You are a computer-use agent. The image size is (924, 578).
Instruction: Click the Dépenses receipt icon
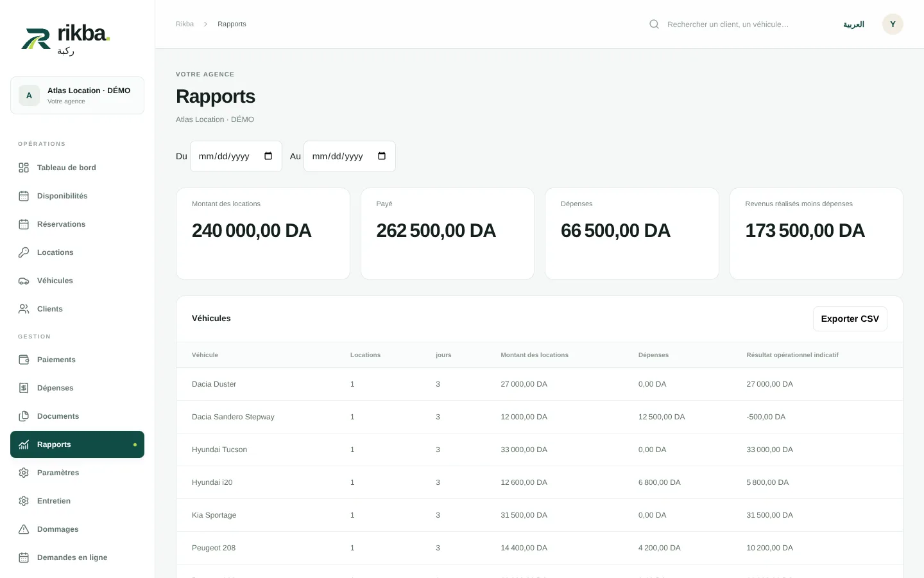(x=24, y=388)
